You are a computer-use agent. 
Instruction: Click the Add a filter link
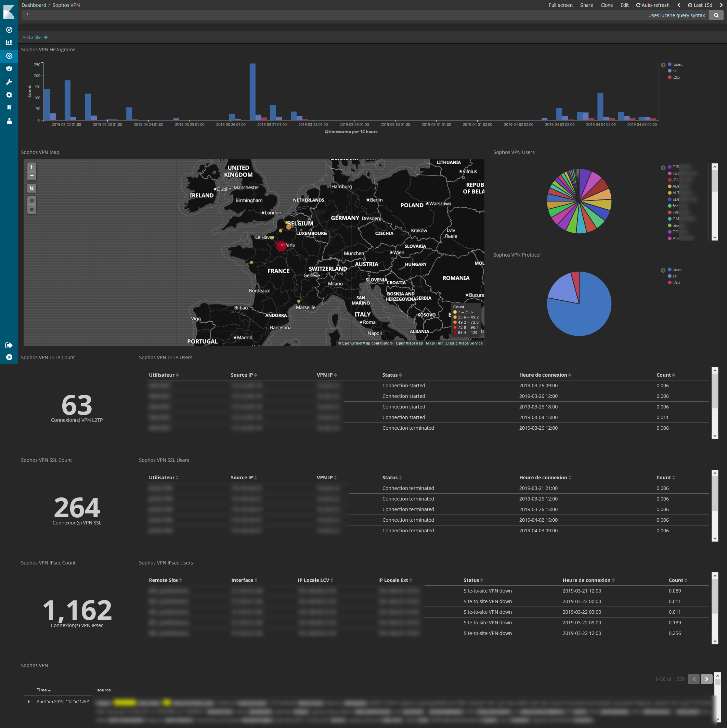(x=35, y=37)
